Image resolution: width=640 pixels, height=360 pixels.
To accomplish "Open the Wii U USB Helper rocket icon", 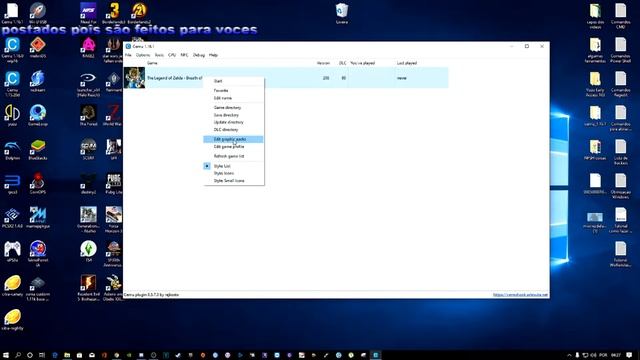I will [38, 13].
